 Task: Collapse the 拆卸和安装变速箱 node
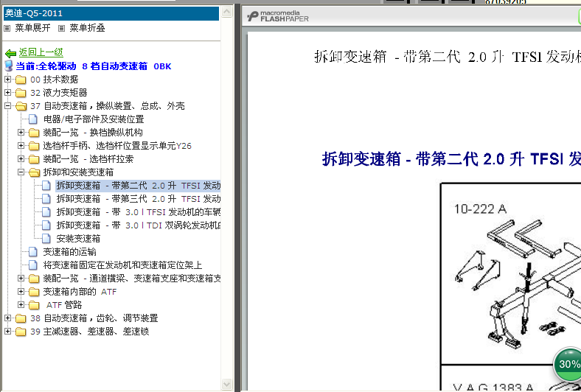(x=21, y=172)
